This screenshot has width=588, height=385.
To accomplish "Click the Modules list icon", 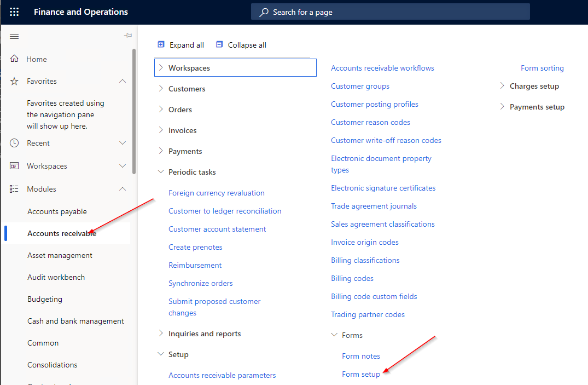I will [14, 189].
